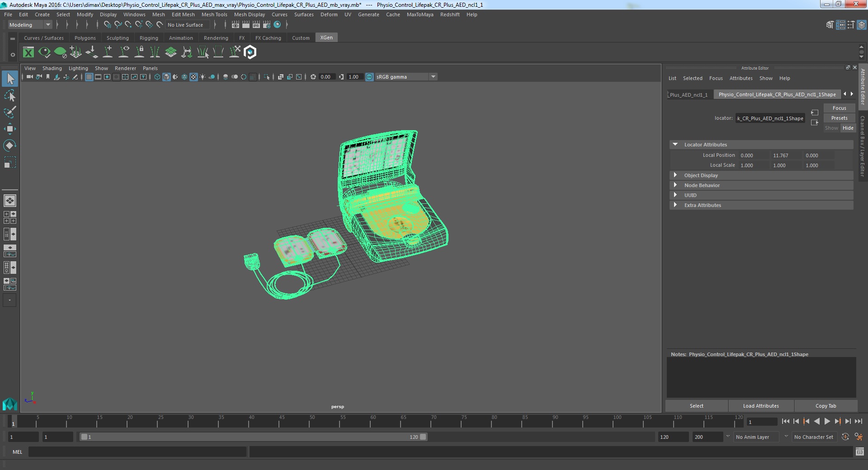The width and height of the screenshot is (868, 470).
Task: Open the viewport Shading menu
Action: 52,68
